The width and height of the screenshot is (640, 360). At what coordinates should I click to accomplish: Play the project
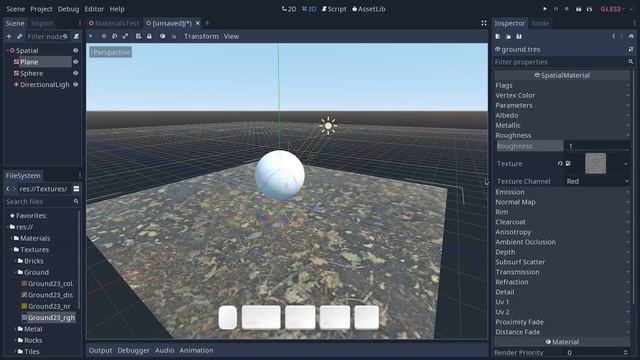click(545, 9)
